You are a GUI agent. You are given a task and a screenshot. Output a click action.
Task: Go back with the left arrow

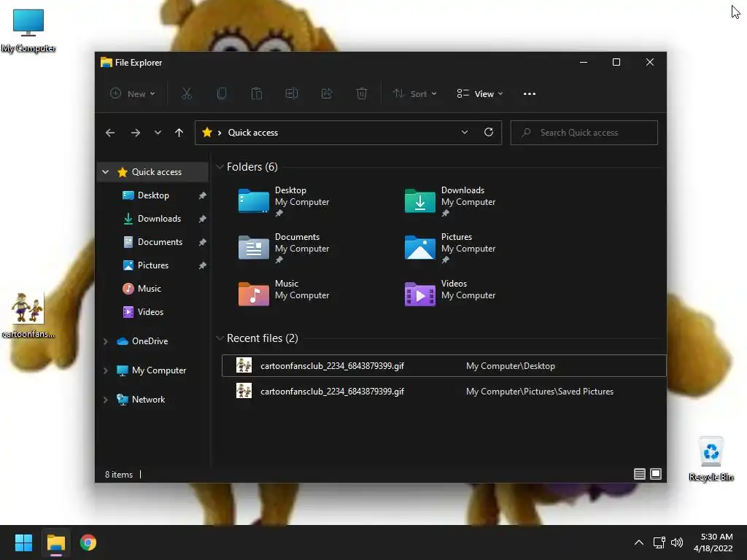point(110,133)
